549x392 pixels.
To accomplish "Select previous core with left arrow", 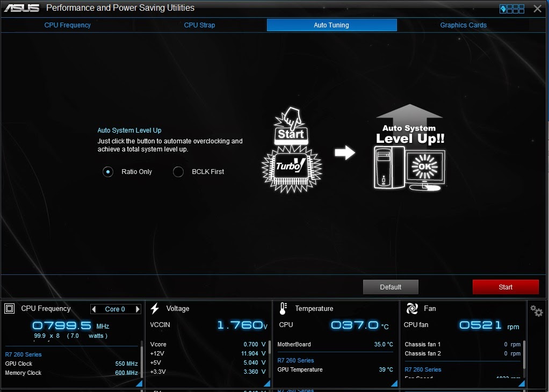I will [93, 309].
